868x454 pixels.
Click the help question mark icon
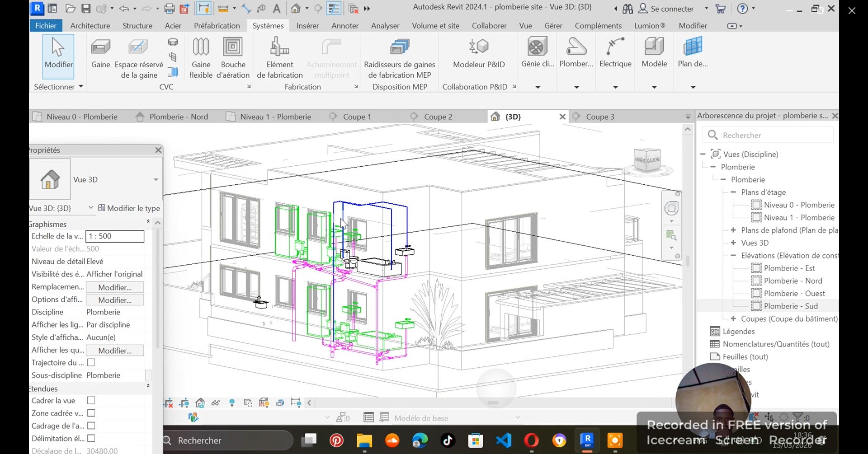[x=742, y=9]
